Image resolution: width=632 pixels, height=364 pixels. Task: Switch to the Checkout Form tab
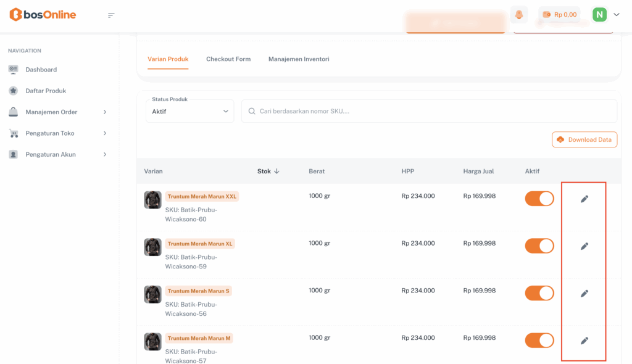coord(228,59)
